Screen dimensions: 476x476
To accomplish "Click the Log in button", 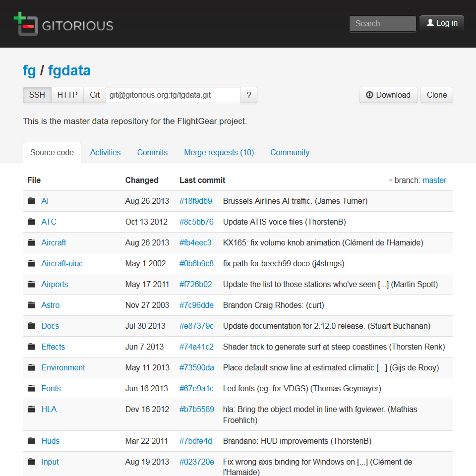I will (442, 23).
